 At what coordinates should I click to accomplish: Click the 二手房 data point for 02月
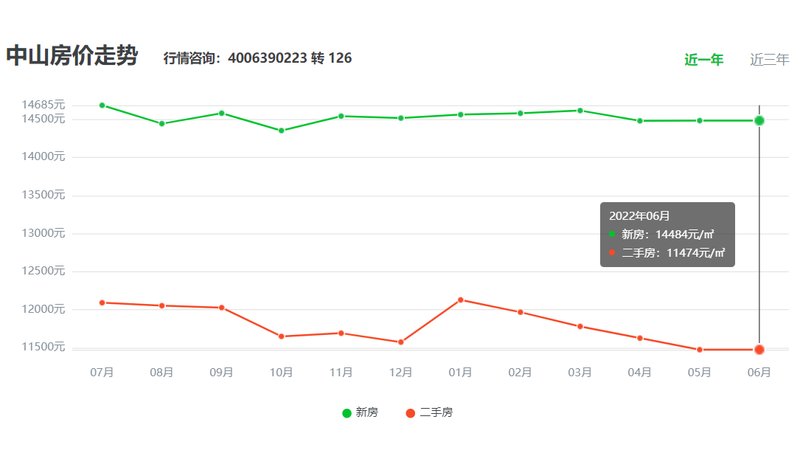(520, 312)
